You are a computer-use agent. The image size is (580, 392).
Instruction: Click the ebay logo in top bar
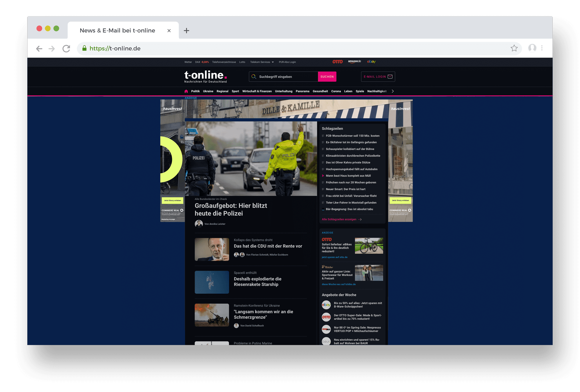371,62
